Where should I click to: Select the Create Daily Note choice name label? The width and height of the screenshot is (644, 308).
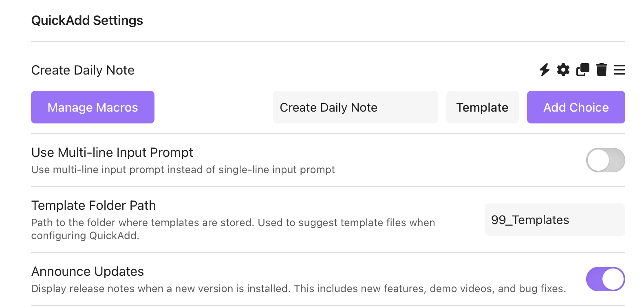point(83,70)
